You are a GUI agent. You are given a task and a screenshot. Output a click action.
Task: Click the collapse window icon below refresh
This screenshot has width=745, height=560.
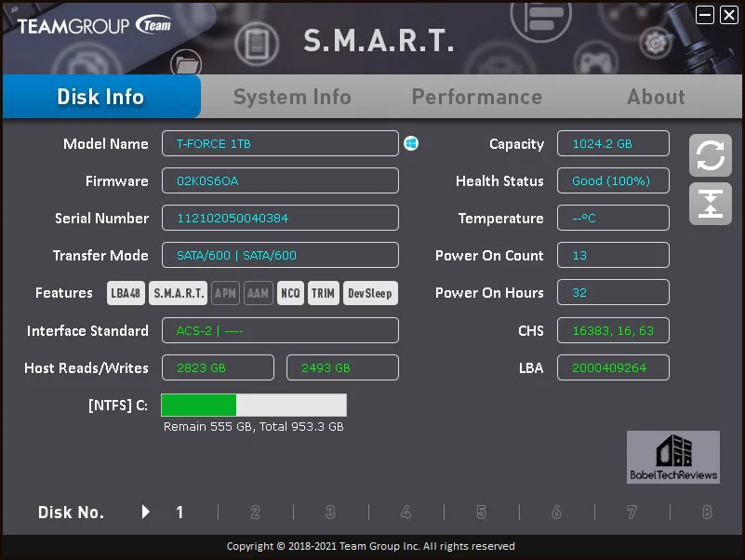click(x=711, y=204)
